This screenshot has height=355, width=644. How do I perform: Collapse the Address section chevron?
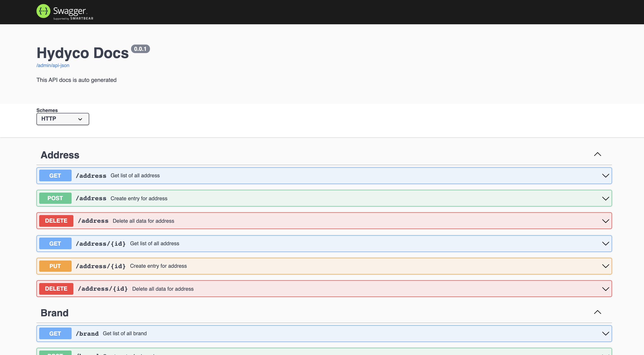click(597, 154)
